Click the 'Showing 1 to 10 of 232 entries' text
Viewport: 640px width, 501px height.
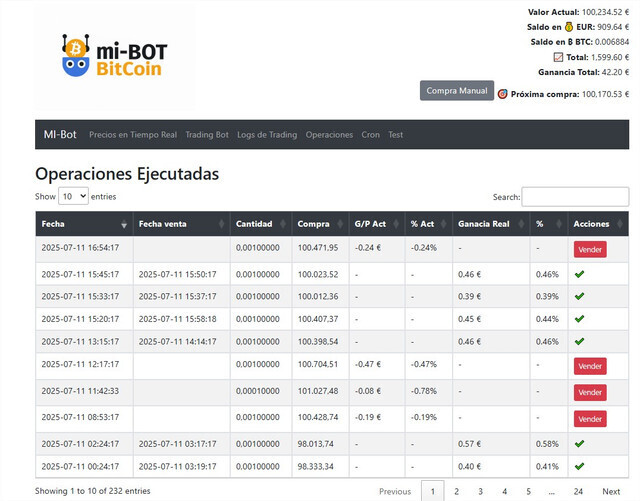point(93,491)
